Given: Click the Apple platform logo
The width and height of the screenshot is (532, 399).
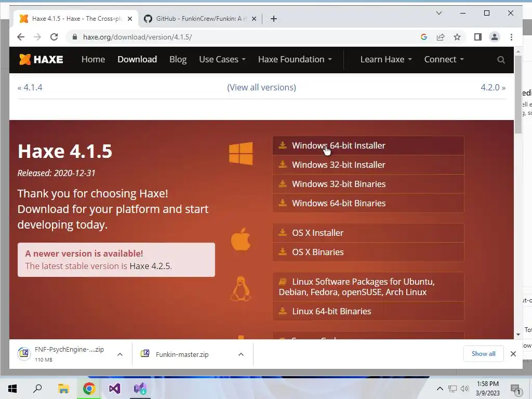Looking at the screenshot, I should [x=241, y=239].
